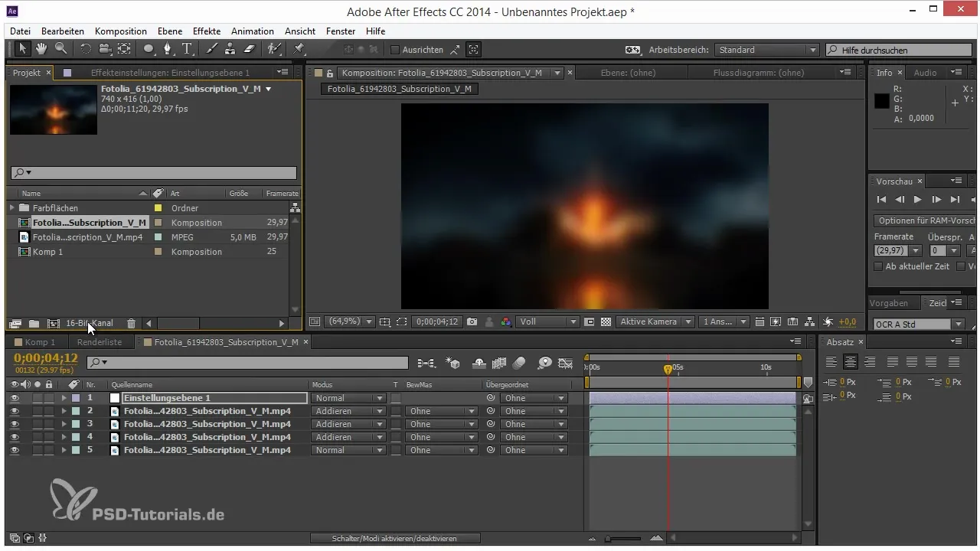The image size is (980, 551).
Task: Expand layer 1 Einstellungsebene properties
Action: pos(64,398)
